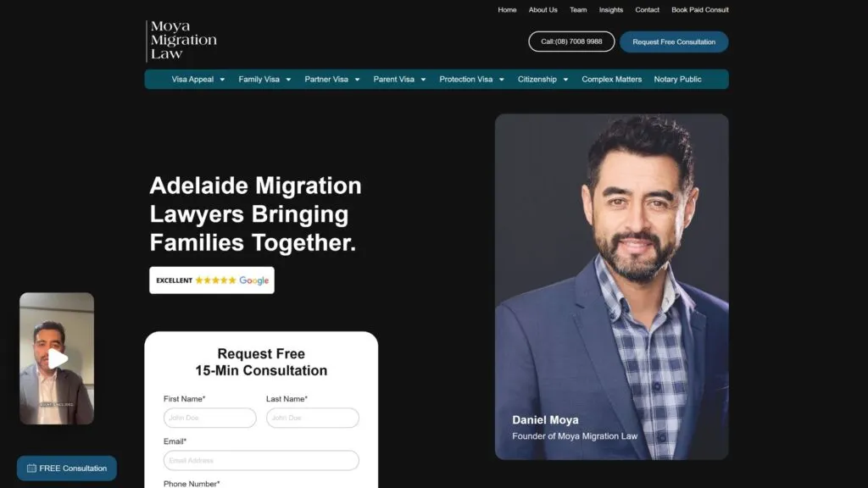Image resolution: width=868 pixels, height=488 pixels.
Task: Expand the Visa Appeal dropdown arrow
Action: coord(223,80)
